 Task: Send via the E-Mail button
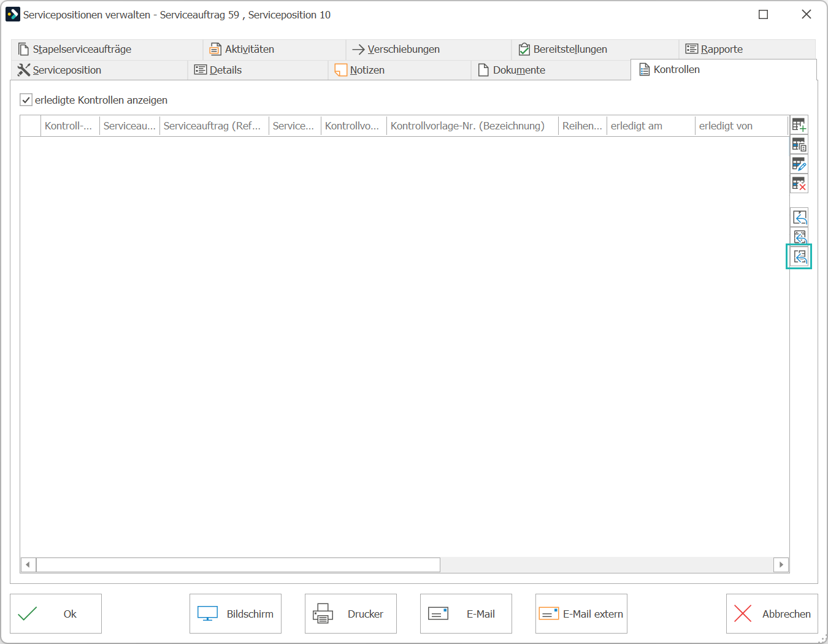coord(466,613)
